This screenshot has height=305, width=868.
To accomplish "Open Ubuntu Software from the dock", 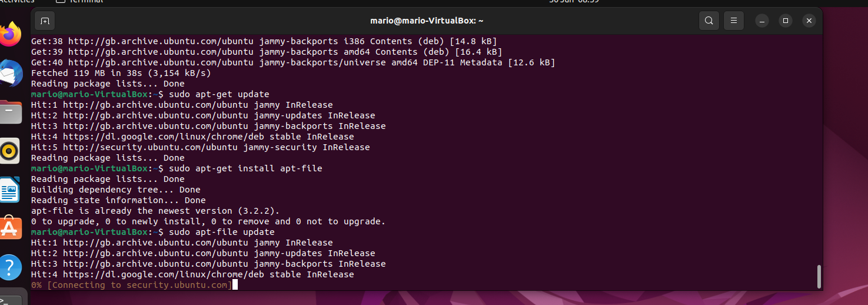I will pos(10,228).
